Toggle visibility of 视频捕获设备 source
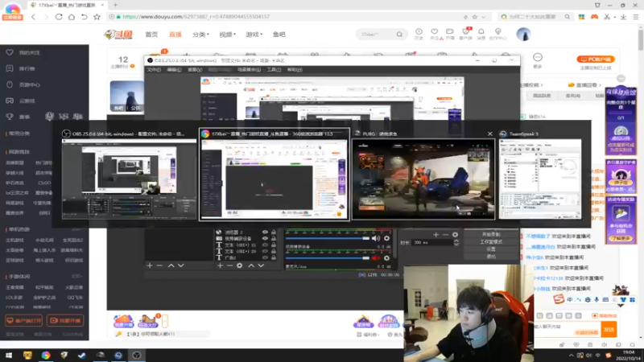The image size is (644, 362). pos(265,238)
